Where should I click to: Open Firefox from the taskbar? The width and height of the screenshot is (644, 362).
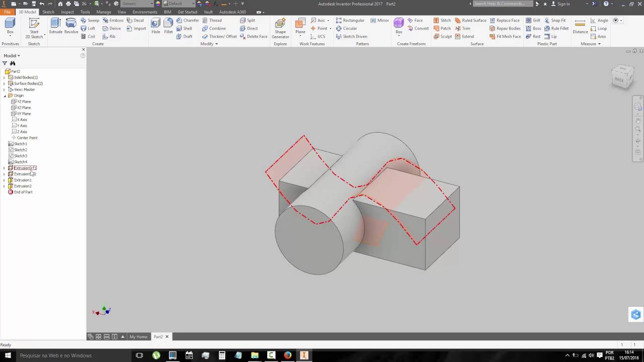(287, 355)
